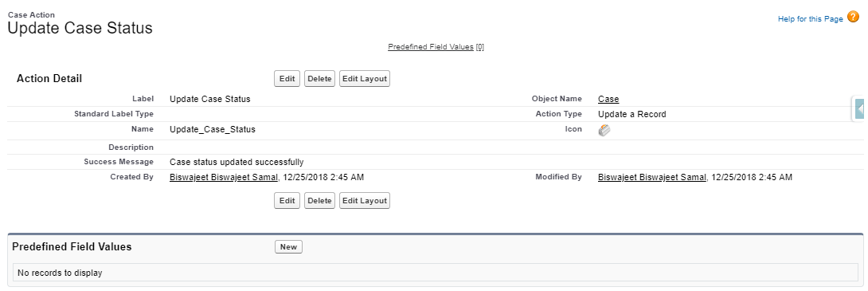
Task: Click the bottom Edit Layout button
Action: point(364,201)
